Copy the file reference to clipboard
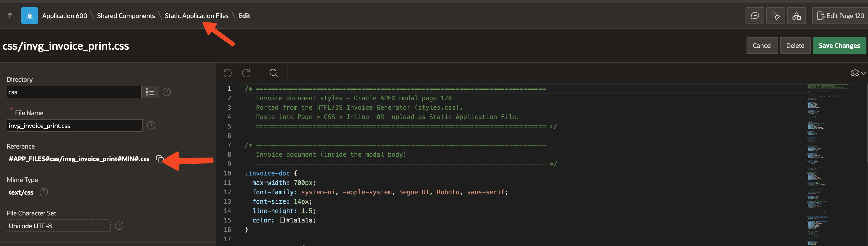The image size is (868, 246). pos(160,159)
